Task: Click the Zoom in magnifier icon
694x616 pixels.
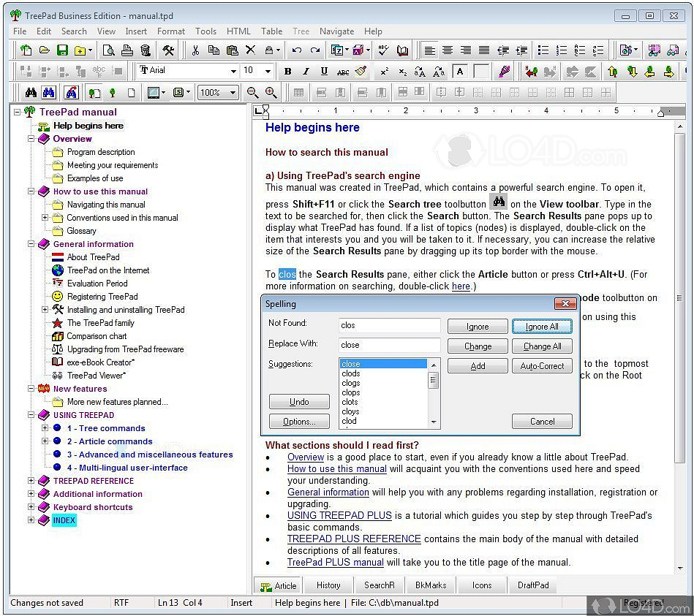Action: 271,93
